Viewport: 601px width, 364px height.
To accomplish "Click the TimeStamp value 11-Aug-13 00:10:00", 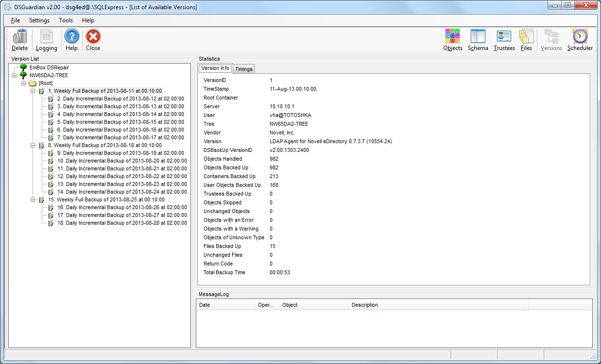I will point(293,89).
